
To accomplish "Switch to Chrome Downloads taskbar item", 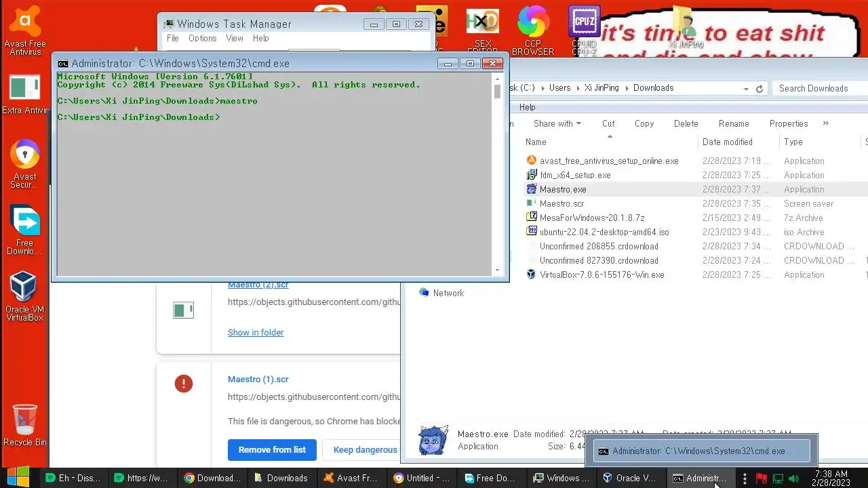I will [x=213, y=478].
